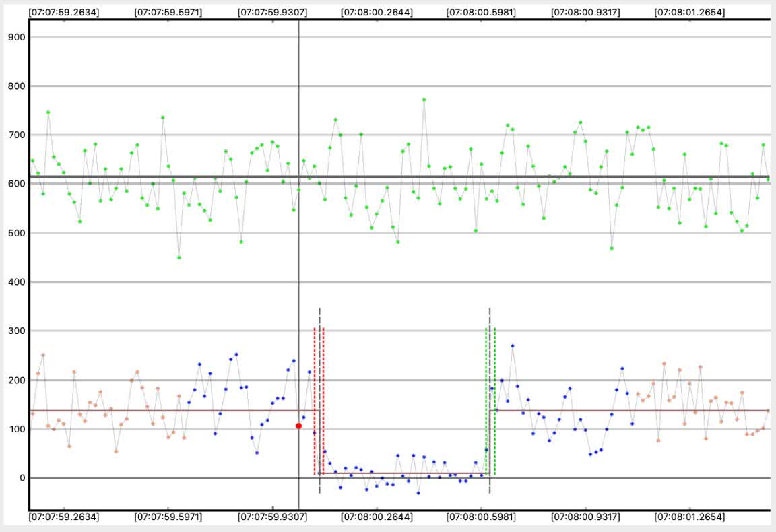Click the bottom axis timestamp 07:08:00.9317
The height and width of the screenshot is (532, 776).
[x=585, y=517]
